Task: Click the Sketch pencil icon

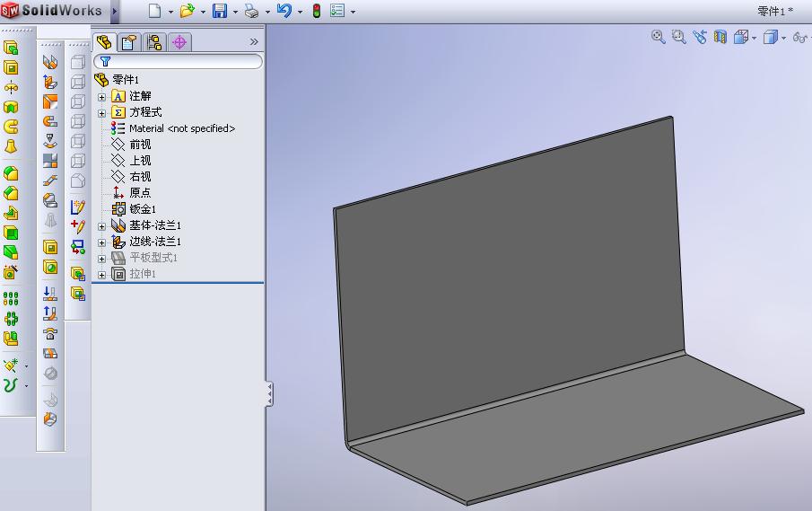Action: coord(78,207)
